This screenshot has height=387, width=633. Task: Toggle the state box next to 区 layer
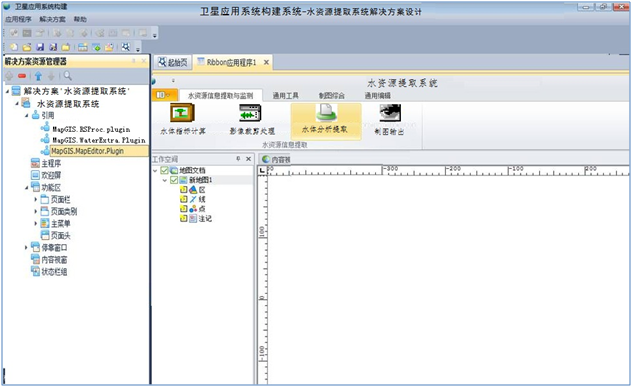(x=183, y=189)
